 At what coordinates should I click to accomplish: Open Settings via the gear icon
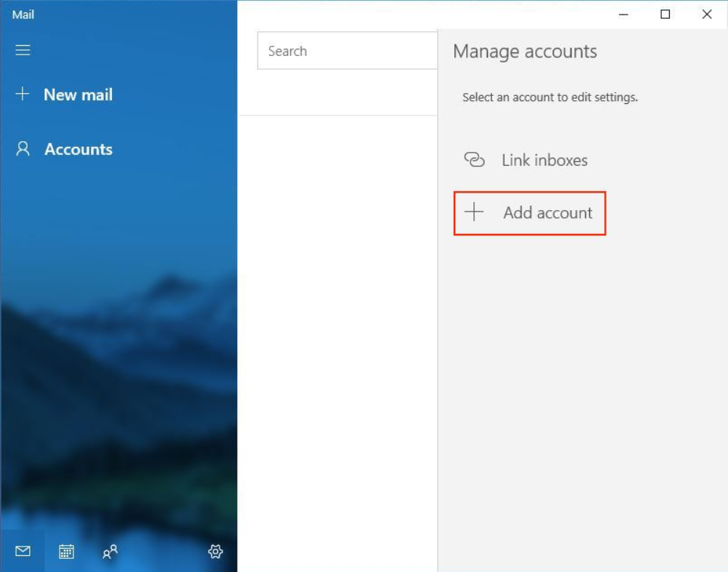[x=215, y=551]
